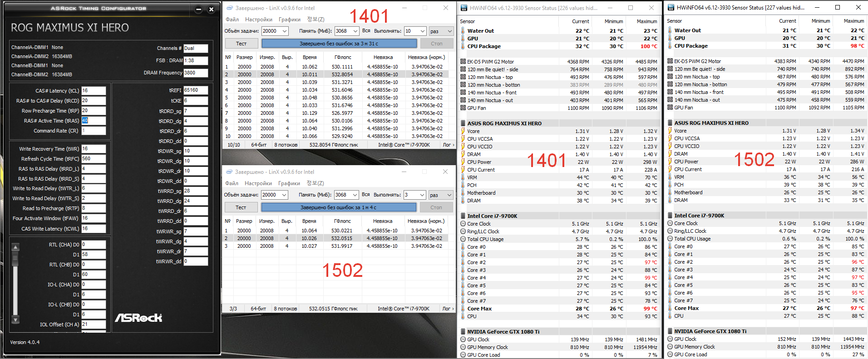The width and height of the screenshot is (868, 359).
Task: Click the DRAM Frequency field showing 3800
Action: (196, 73)
